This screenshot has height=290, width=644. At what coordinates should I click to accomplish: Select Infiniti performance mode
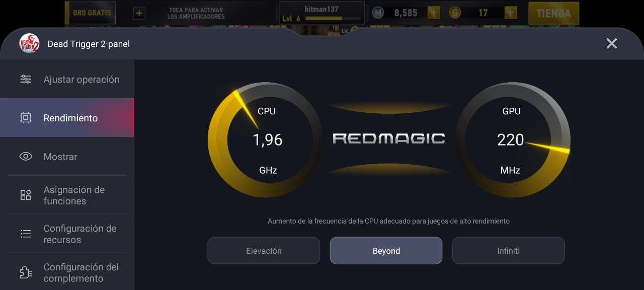508,251
